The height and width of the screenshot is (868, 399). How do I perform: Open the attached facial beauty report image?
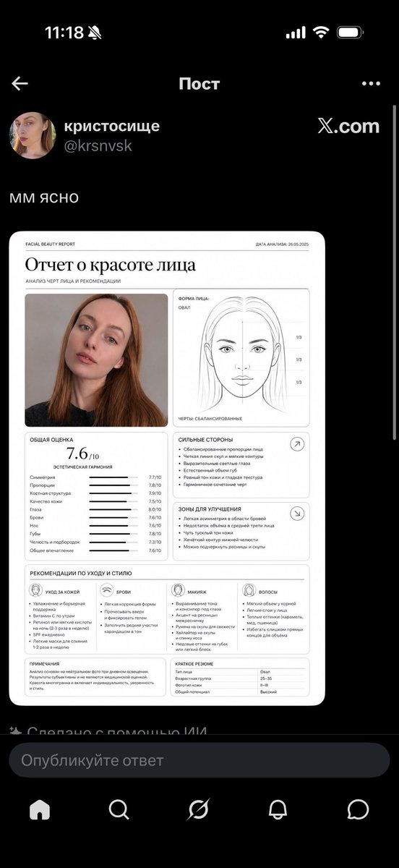pos(167,468)
